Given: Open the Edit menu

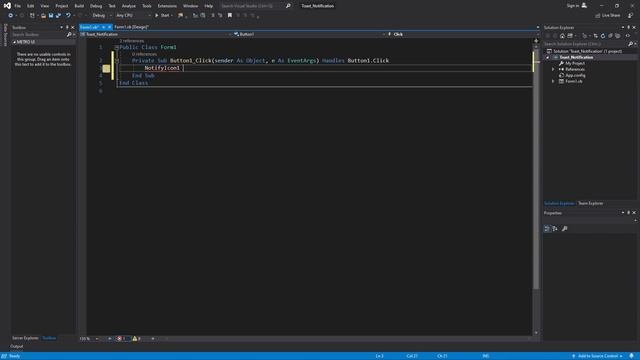Looking at the screenshot, I should click(31, 6).
